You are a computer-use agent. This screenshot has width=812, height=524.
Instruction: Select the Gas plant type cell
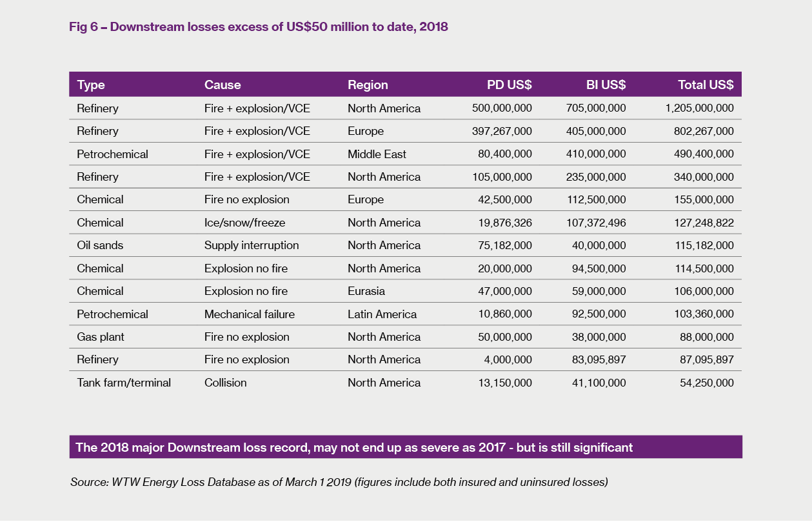[101, 337]
